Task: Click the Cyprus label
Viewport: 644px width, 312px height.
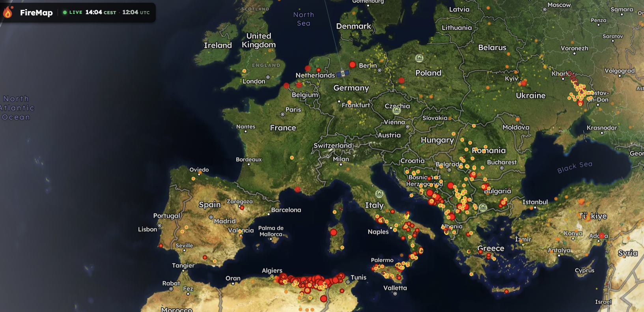Action: point(584,271)
